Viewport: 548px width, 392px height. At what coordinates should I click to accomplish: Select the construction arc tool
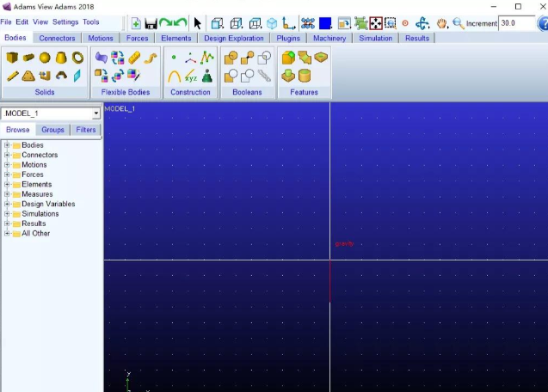tap(174, 76)
